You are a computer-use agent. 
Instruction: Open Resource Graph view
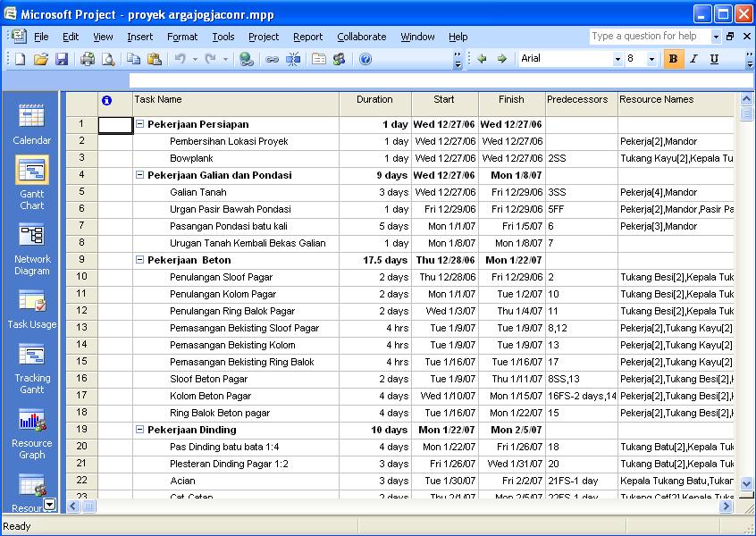[x=32, y=434]
